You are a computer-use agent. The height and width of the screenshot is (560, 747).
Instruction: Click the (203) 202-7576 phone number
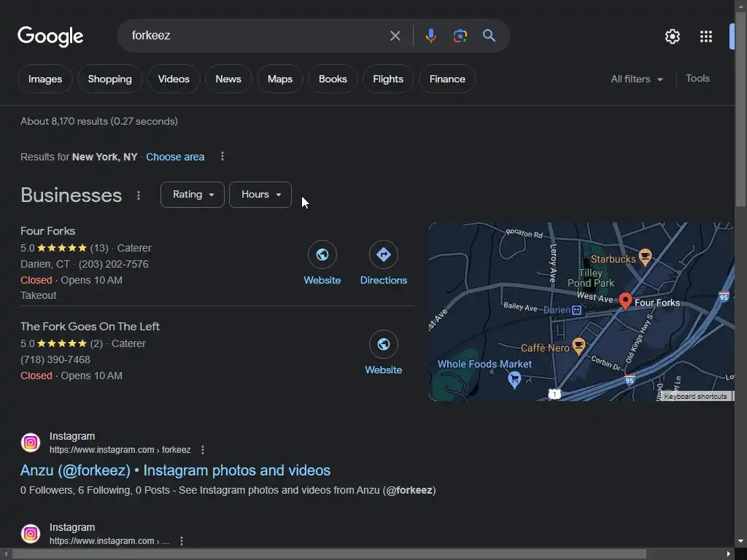pyautogui.click(x=113, y=264)
